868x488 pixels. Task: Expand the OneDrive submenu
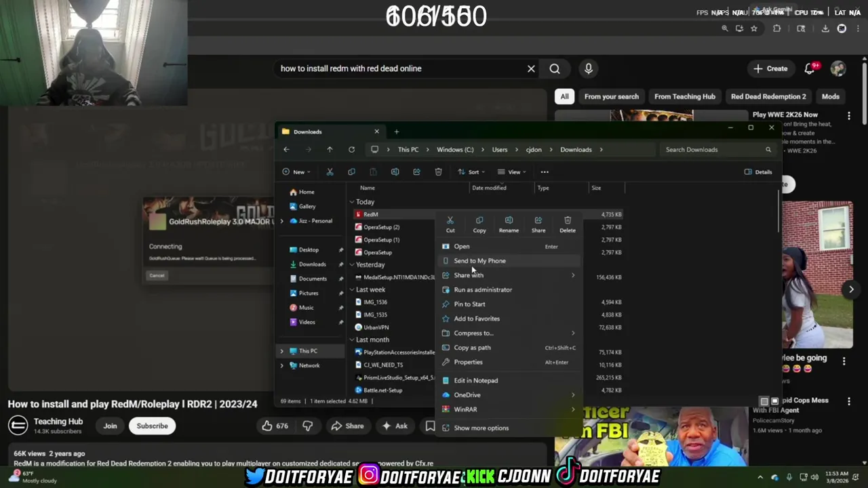point(508,395)
